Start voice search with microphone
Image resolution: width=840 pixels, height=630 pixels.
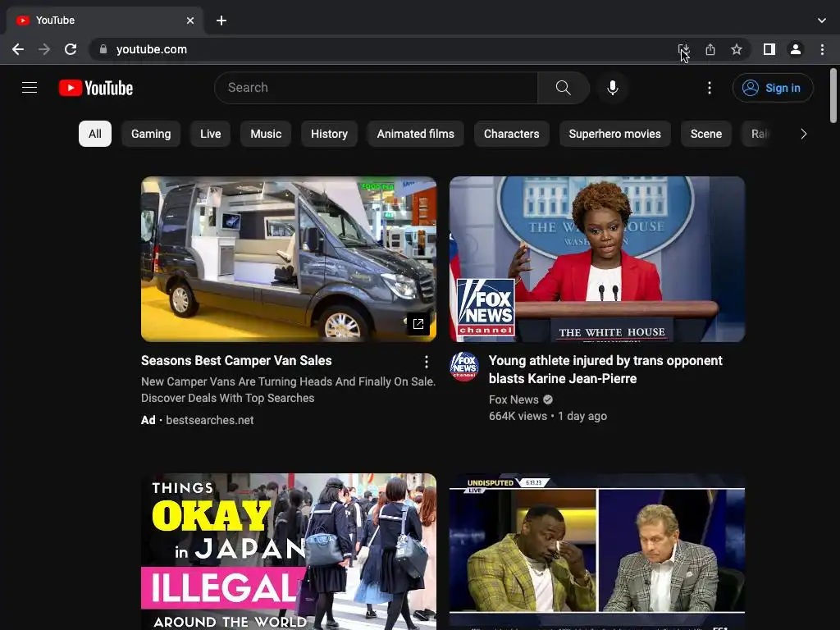pyautogui.click(x=612, y=88)
